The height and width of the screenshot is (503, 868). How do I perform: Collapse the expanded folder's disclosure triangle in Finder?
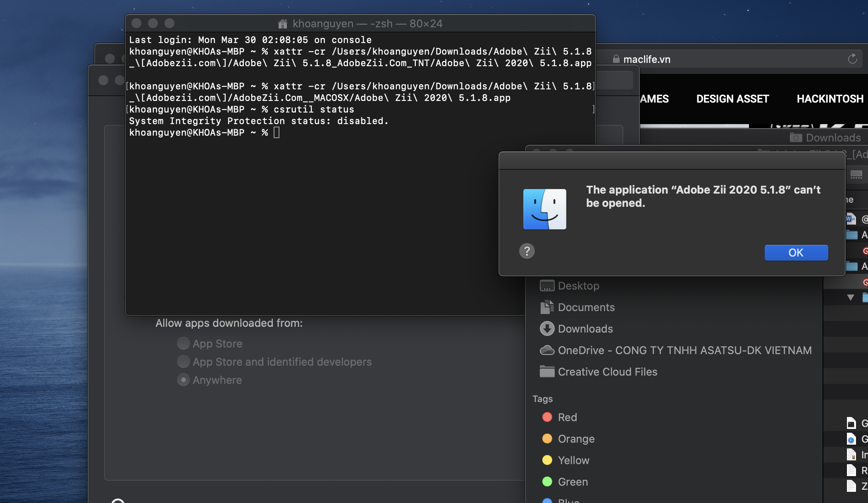pyautogui.click(x=850, y=297)
